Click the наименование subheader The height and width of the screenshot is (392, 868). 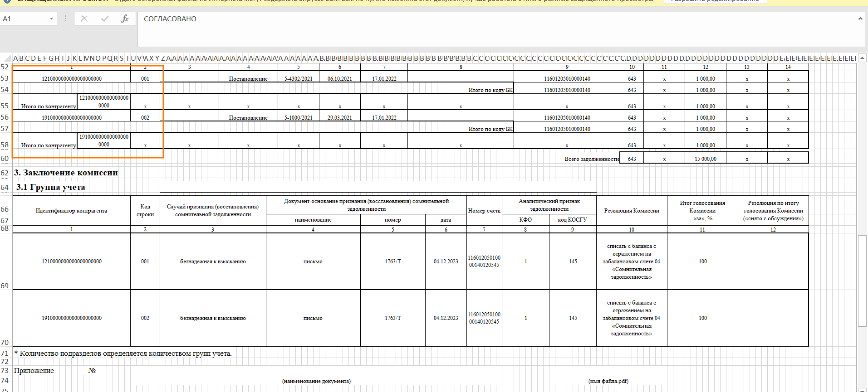click(313, 220)
